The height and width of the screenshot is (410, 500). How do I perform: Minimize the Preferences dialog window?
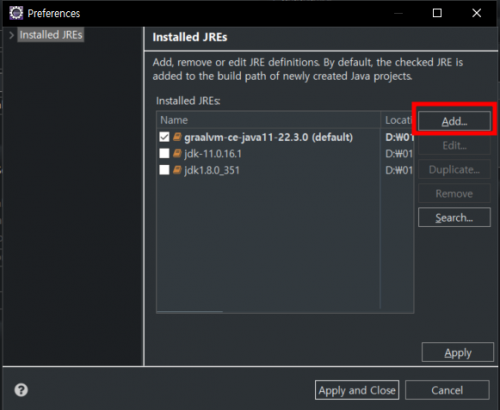[398, 13]
